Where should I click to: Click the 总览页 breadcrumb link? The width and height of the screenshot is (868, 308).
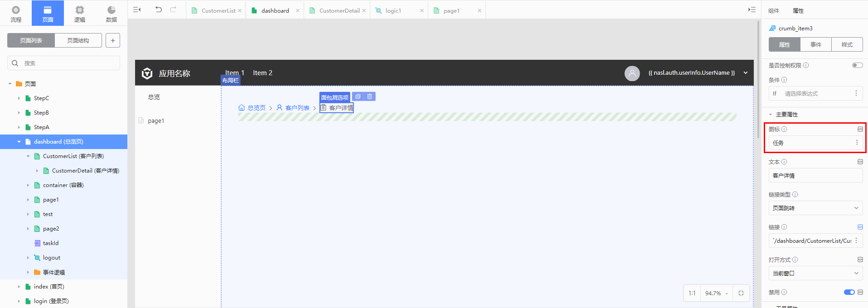point(257,108)
